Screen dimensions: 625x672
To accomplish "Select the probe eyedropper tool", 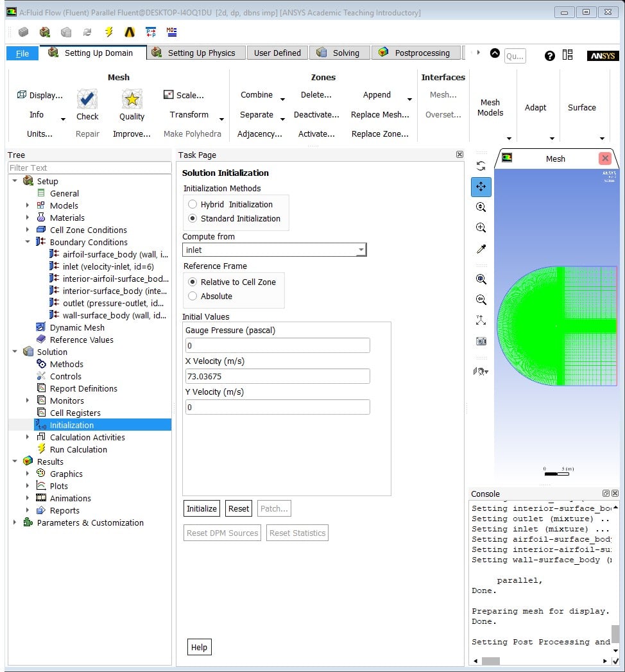I will [x=481, y=248].
